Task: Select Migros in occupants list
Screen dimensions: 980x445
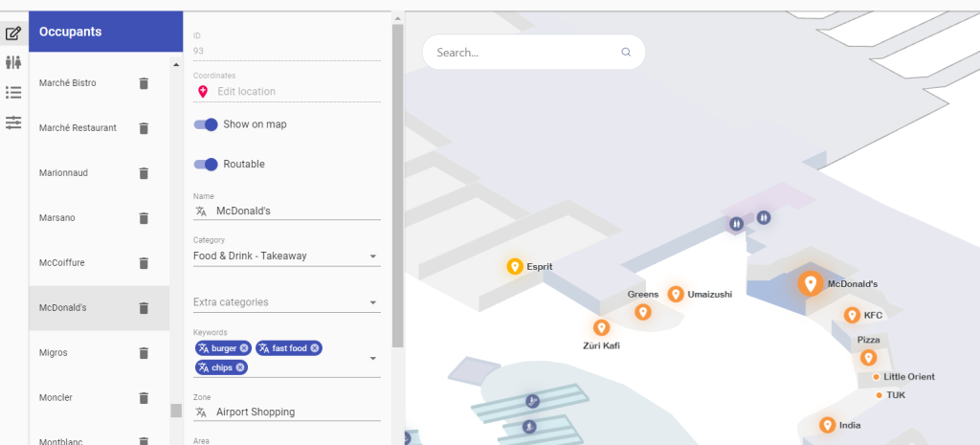Action: tap(54, 353)
